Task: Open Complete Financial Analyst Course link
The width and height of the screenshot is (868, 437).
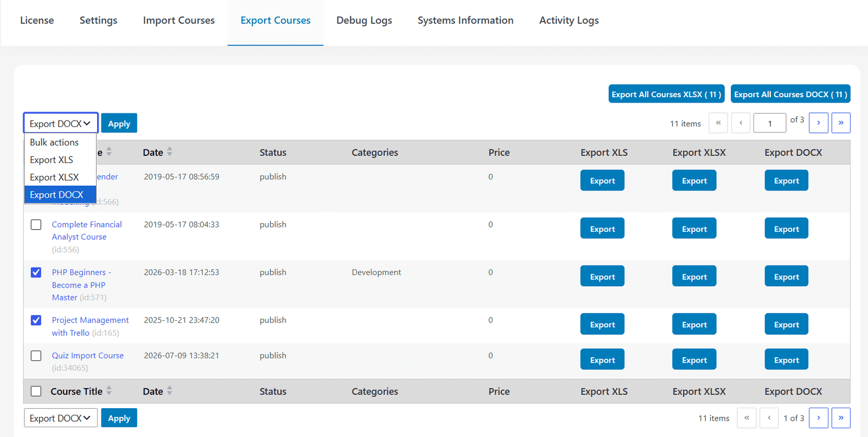Action: click(87, 231)
